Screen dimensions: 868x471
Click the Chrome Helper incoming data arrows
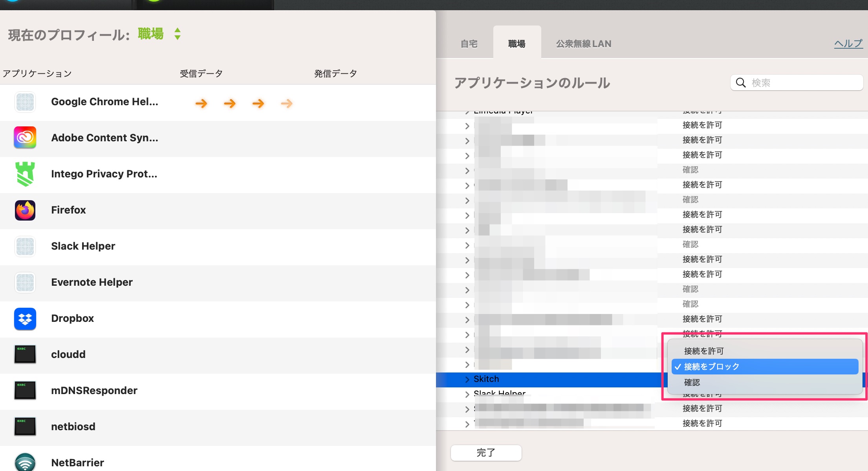pyautogui.click(x=244, y=104)
